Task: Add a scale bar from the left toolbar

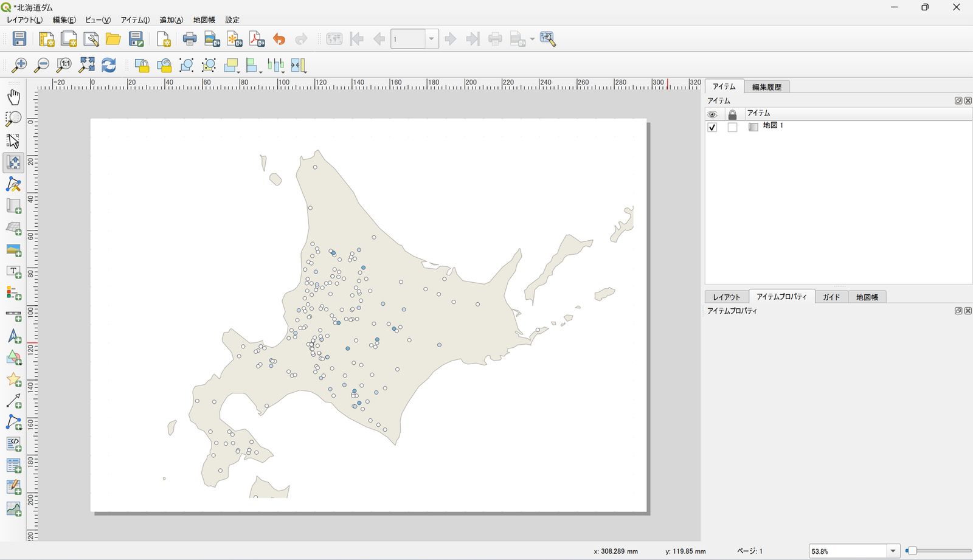Action: click(x=13, y=315)
